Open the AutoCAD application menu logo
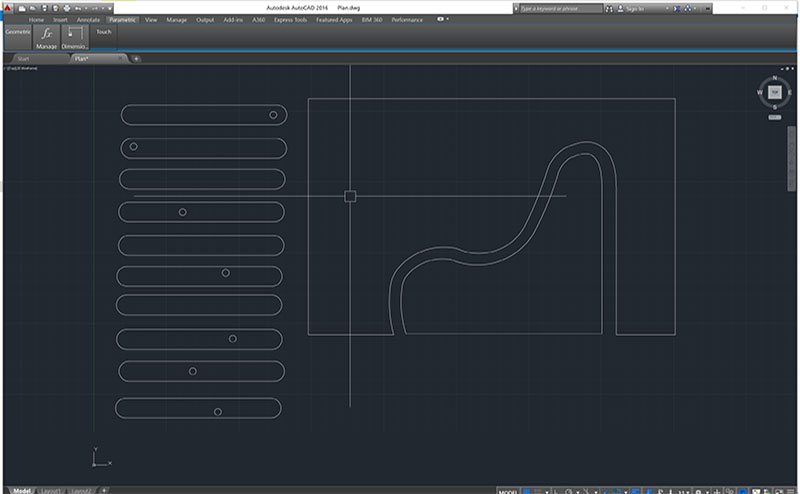The image size is (800, 494). (8, 8)
